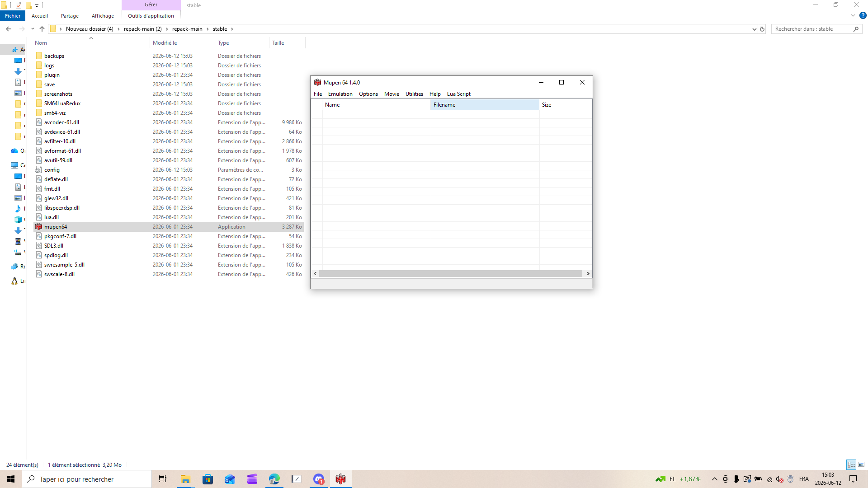Image resolution: width=868 pixels, height=488 pixels.
Task: Open the Help menu in Mupen 64
Action: 435,94
